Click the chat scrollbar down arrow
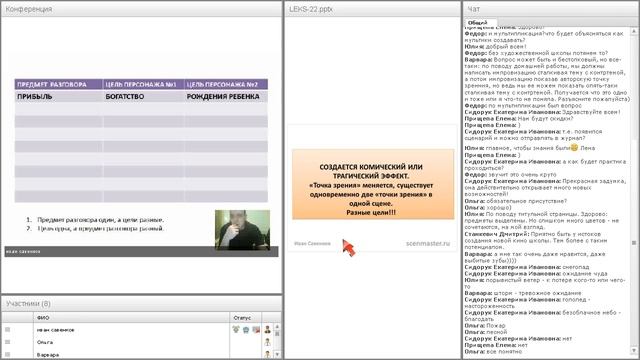 click(x=634, y=350)
